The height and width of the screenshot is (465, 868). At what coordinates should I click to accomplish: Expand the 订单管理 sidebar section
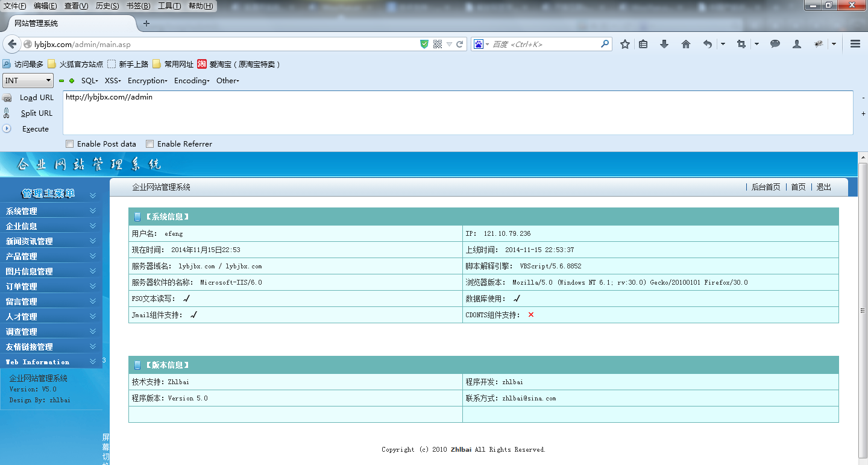(51, 286)
